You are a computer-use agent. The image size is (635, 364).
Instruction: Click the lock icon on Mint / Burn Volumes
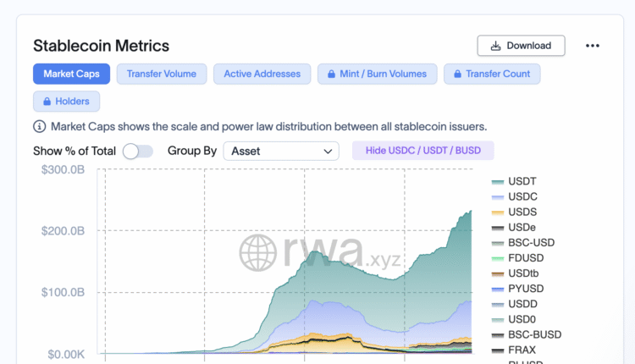click(330, 74)
